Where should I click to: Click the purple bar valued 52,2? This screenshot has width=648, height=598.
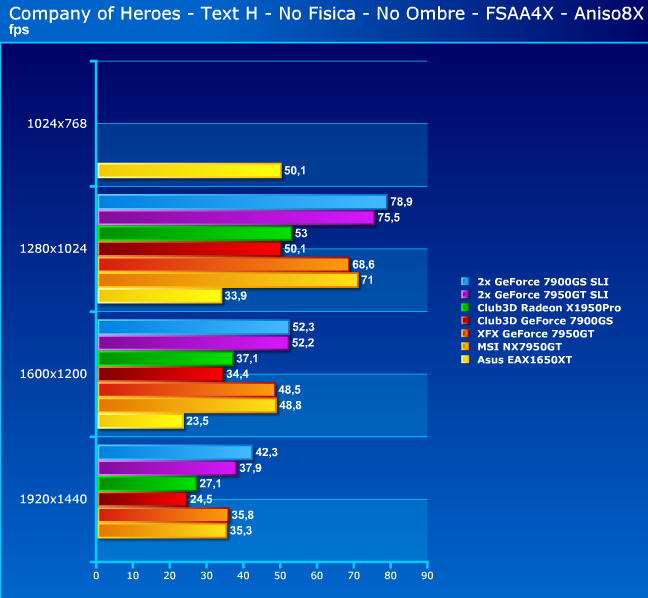pos(193,343)
